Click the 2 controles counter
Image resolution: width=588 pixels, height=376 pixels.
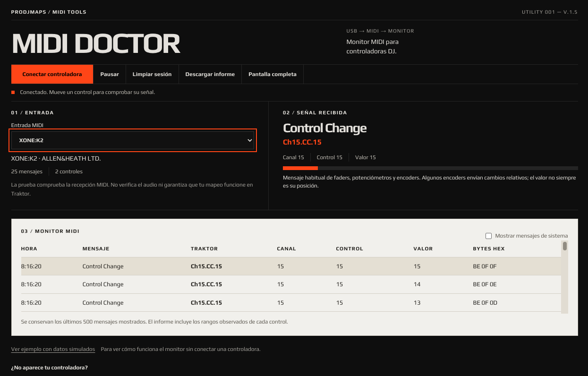[x=69, y=171]
